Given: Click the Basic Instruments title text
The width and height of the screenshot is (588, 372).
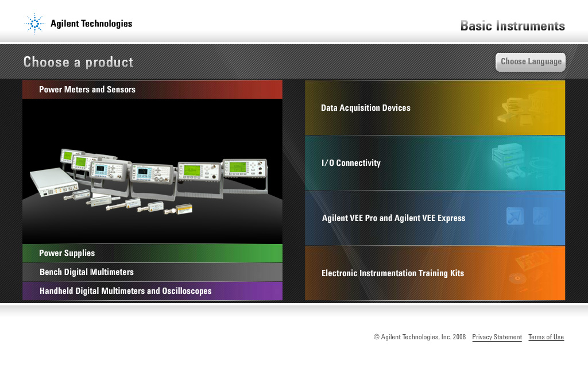Looking at the screenshot, I should (x=512, y=26).
